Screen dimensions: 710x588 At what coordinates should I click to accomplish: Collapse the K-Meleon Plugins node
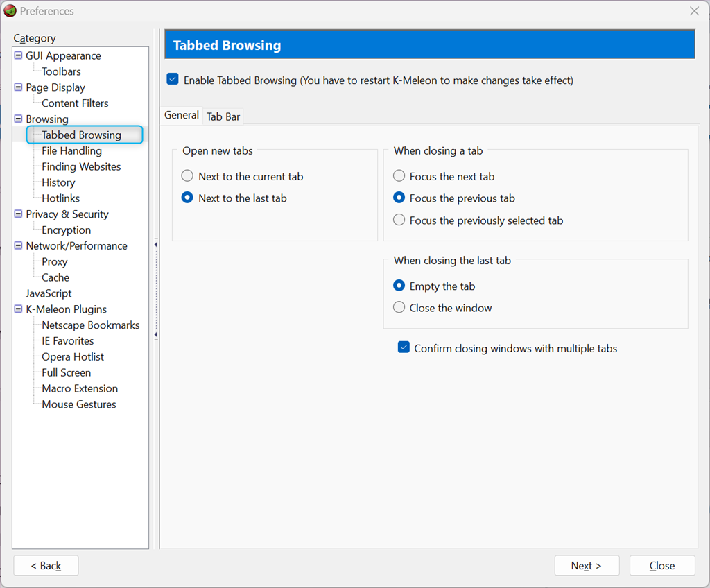coord(18,309)
